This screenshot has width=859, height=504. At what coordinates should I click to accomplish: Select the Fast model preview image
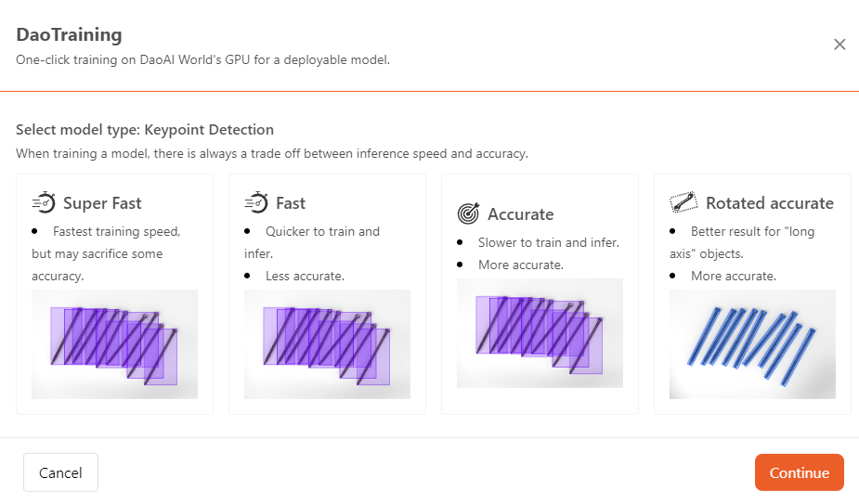327,344
